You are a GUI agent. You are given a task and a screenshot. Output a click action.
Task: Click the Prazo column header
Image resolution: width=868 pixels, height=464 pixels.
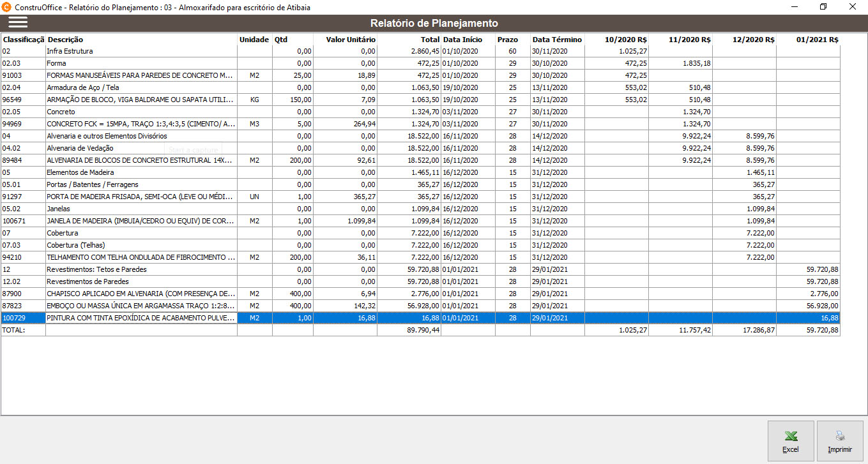[512, 40]
